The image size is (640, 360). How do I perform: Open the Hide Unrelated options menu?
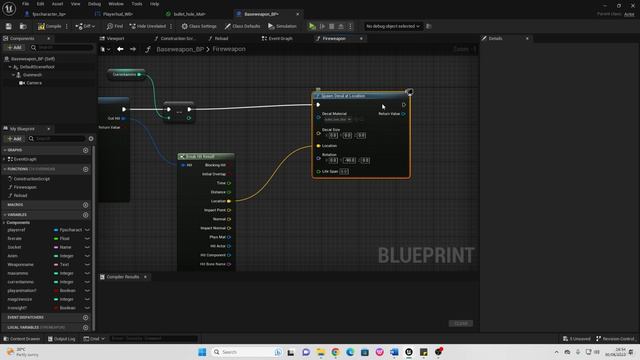tap(171, 26)
